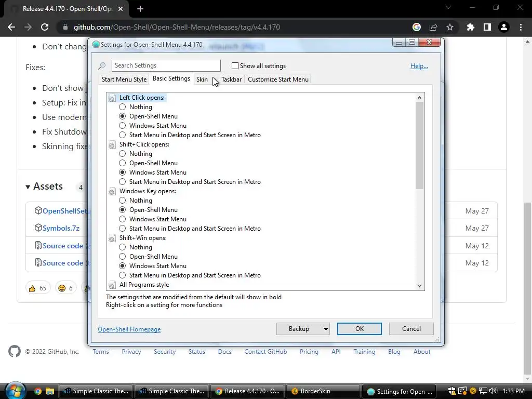Image resolution: width=532 pixels, height=399 pixels.
Task: Click the volume icon in system tray
Action: point(493,391)
